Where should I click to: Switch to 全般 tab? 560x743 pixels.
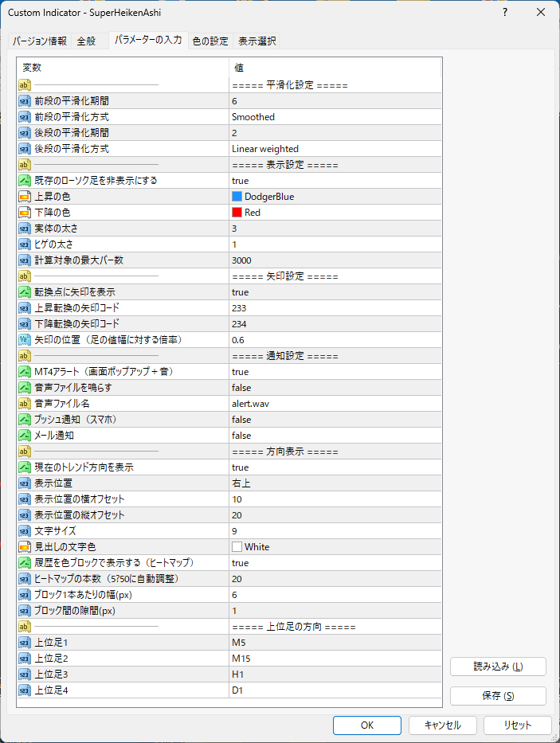coord(86,41)
